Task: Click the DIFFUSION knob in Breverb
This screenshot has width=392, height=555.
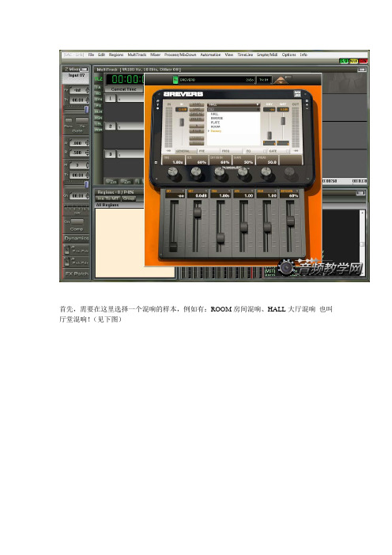Action: (220, 172)
